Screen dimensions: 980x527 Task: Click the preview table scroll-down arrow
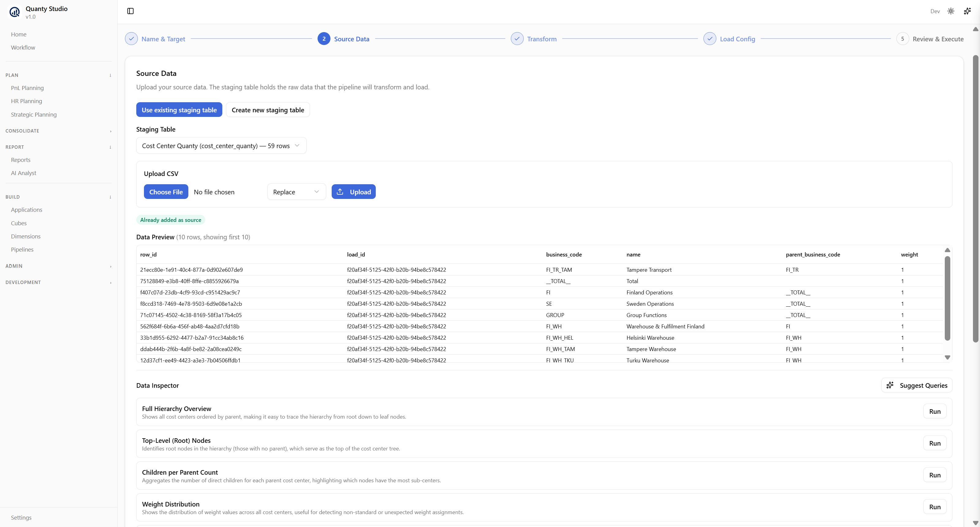947,357
